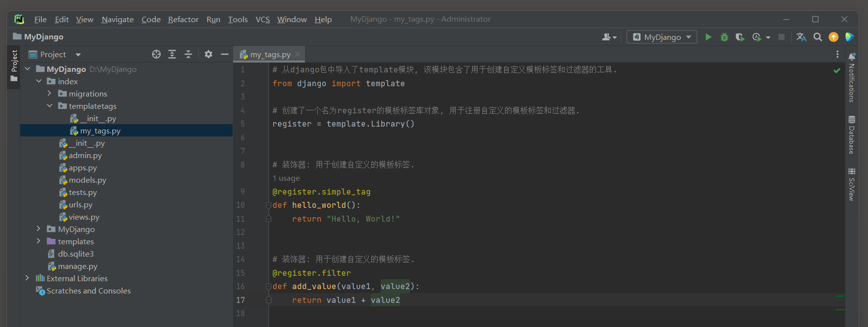The height and width of the screenshot is (327, 868).
Task: Expand all in Project panel
Action: pos(172,54)
